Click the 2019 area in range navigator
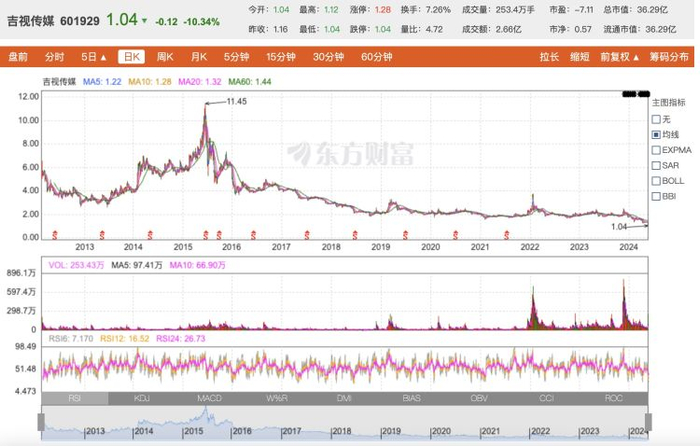 pos(391,431)
